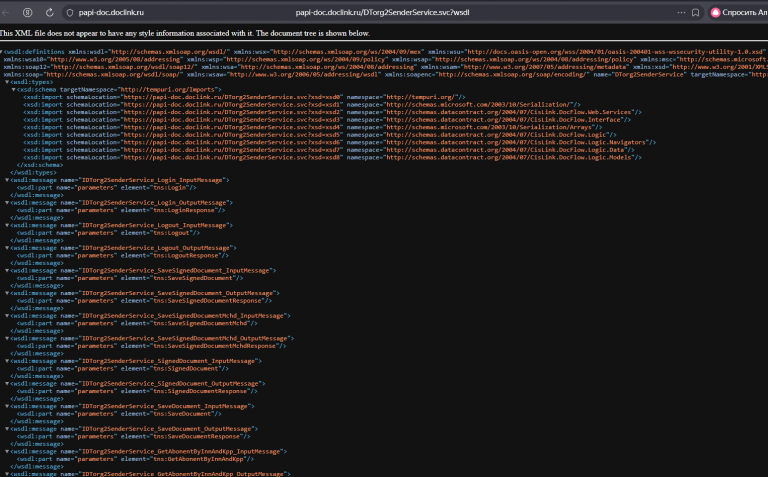The width and height of the screenshot is (768, 477).
Task: Click the xsd:import line with xsd=xsd1
Action: click(302, 104)
